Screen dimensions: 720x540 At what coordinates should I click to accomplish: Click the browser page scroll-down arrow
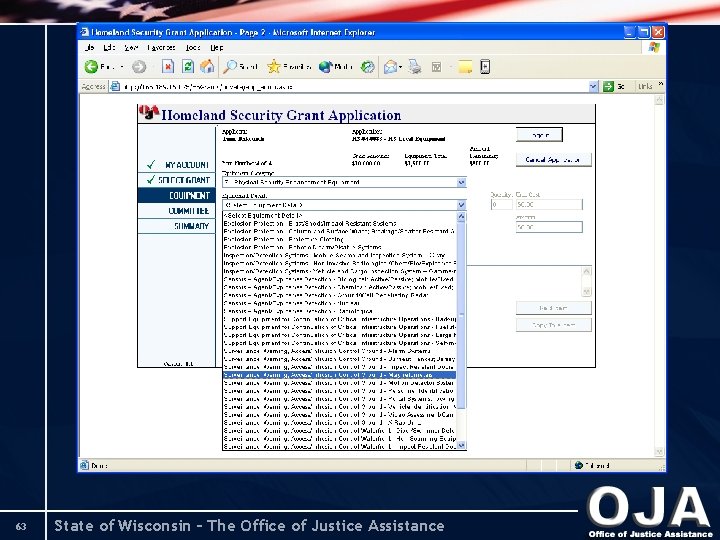[659, 452]
